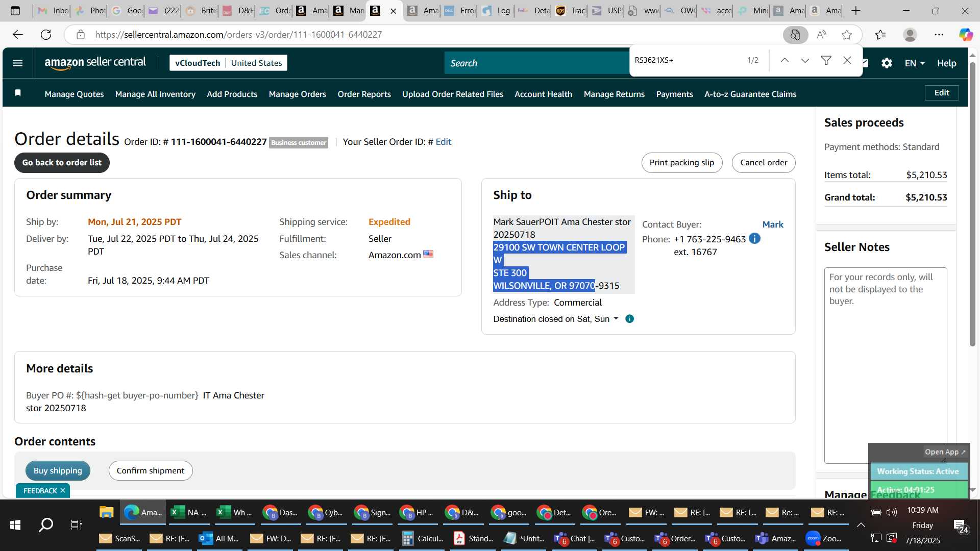This screenshot has height=551, width=980.
Task: Click the bookmark flag icon in navbar
Action: click(18, 93)
